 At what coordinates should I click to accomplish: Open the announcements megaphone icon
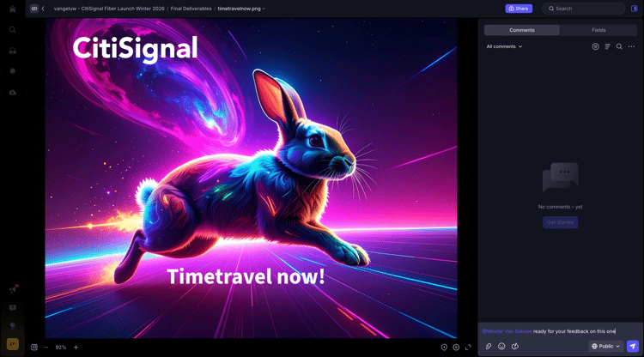[x=13, y=289]
